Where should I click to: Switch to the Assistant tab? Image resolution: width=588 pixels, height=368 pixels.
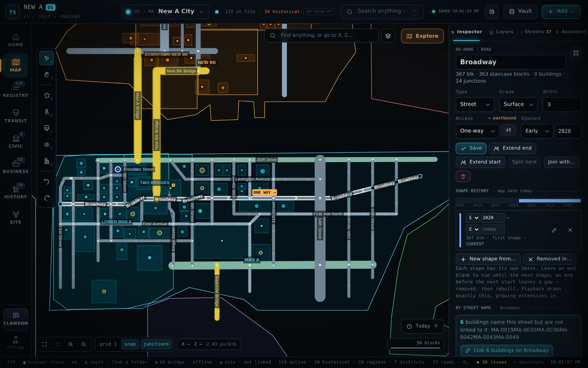[571, 32]
